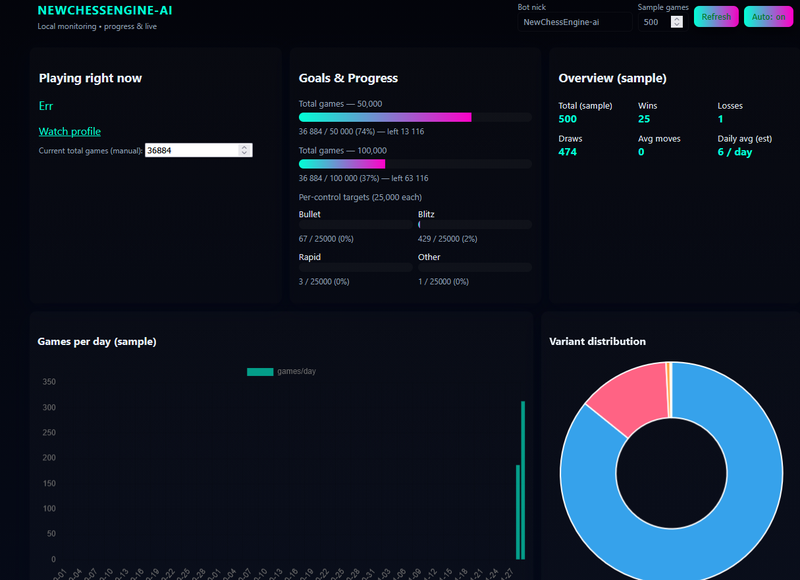The height and width of the screenshot is (580, 800).
Task: Decrement Current total games using down arrow
Action: (245, 153)
